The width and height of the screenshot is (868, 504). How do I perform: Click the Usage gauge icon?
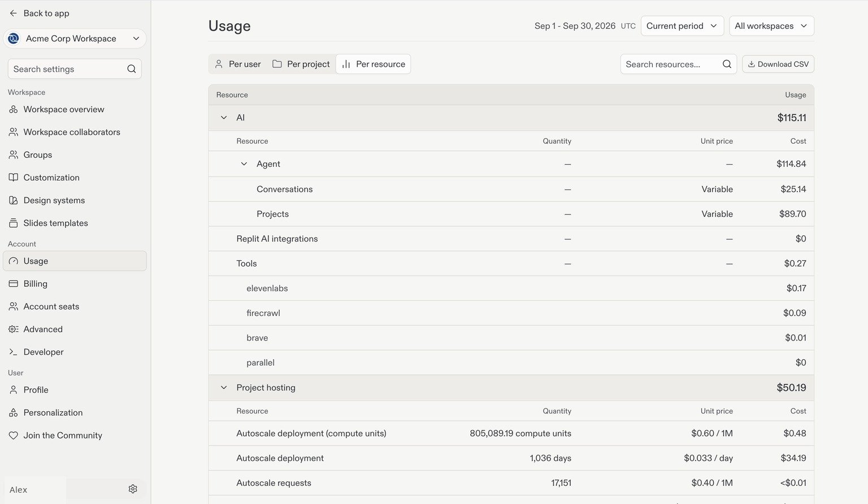(14, 261)
